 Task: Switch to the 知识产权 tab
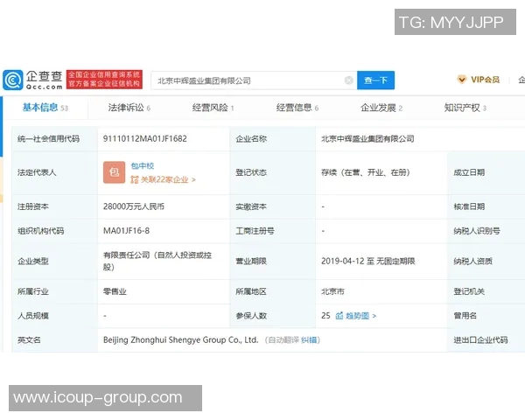465,108
